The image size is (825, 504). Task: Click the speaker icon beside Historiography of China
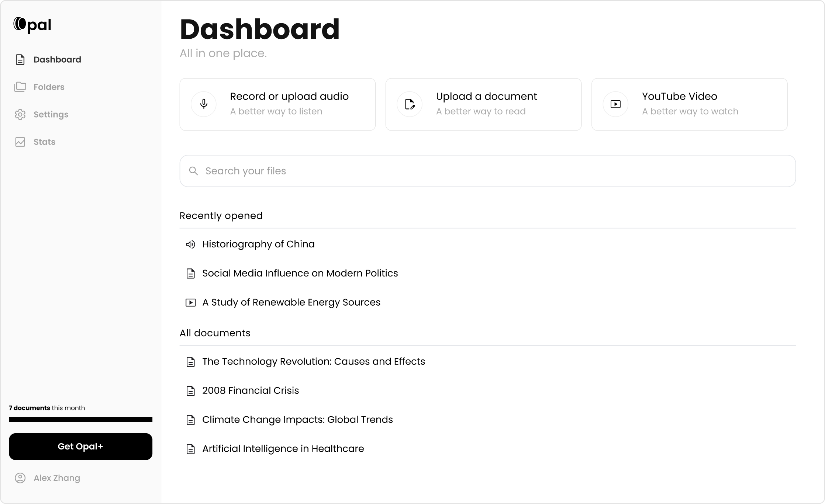[191, 244]
